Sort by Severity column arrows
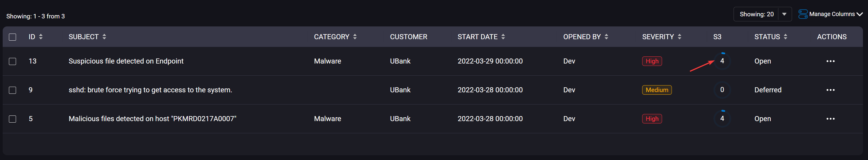 (x=680, y=37)
